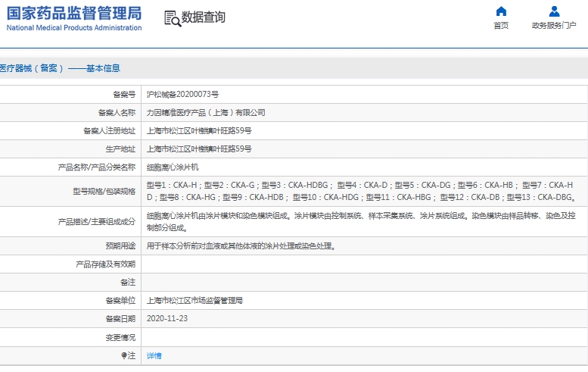588x372 pixels.
Task: Click the 备案日期 label
Action: 120,318
